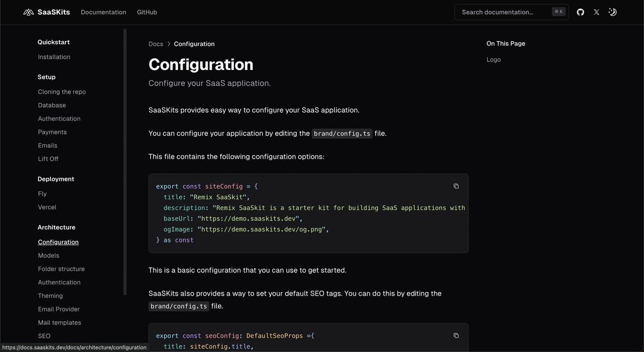Open Mail templates sidebar link

59,323
